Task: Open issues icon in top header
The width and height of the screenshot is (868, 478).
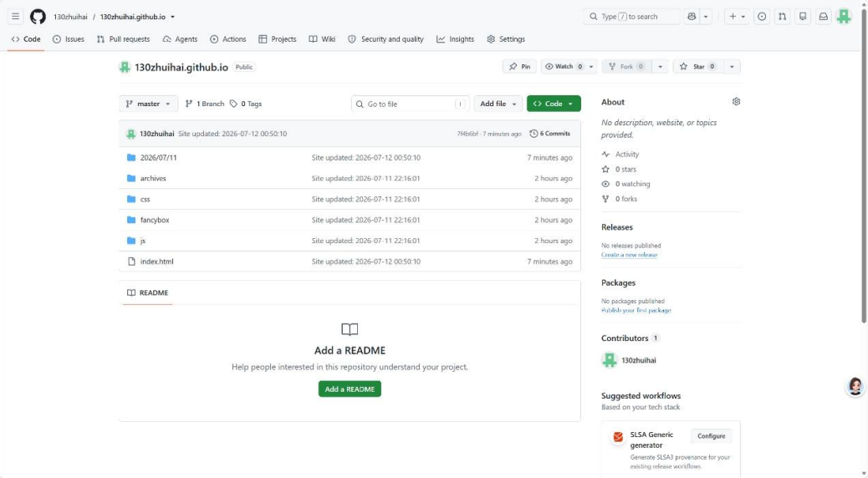Action: coord(763,17)
